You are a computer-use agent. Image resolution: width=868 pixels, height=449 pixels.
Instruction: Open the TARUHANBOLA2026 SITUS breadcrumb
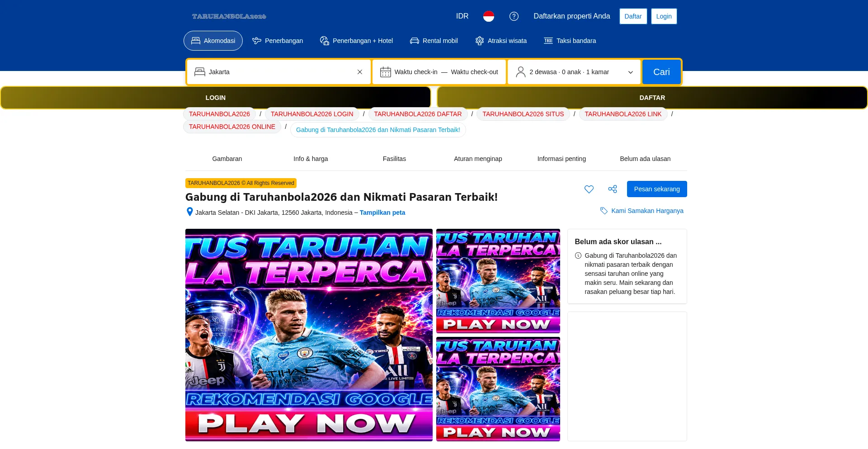pyautogui.click(x=523, y=114)
